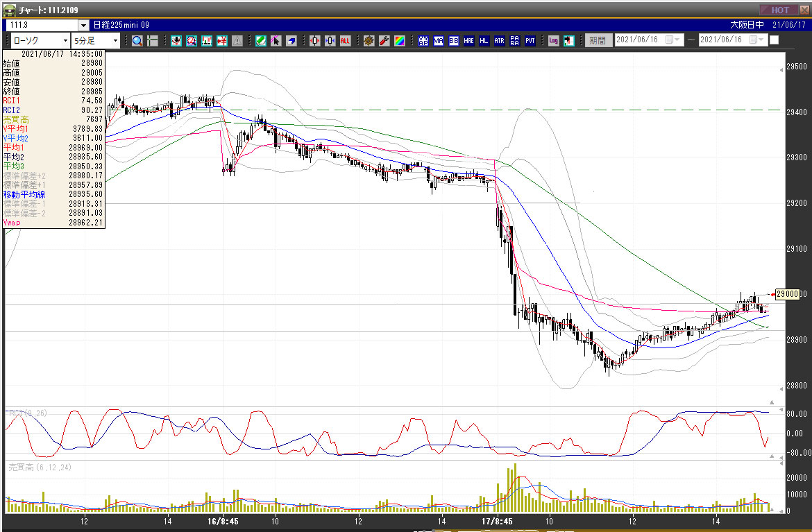Click the magnifying glass zoom icon
This screenshot has height=532, width=812.
[x=137, y=40]
